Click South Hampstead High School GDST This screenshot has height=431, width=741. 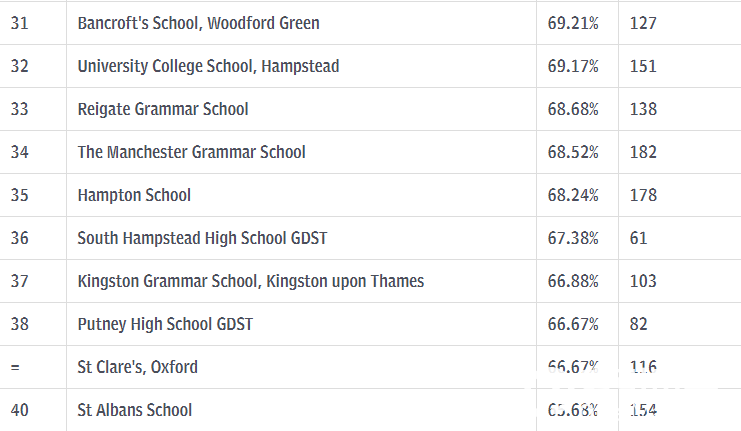pyautogui.click(x=202, y=238)
